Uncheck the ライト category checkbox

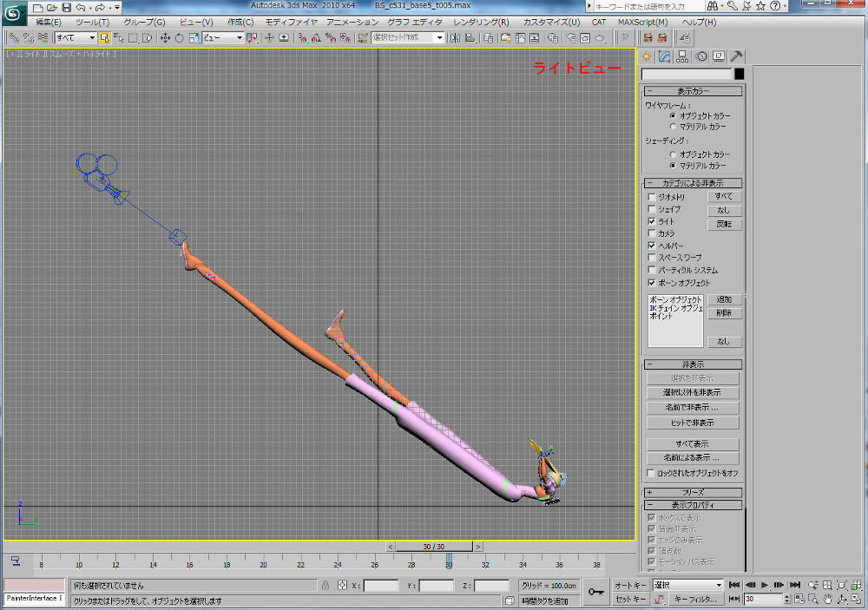pos(652,221)
